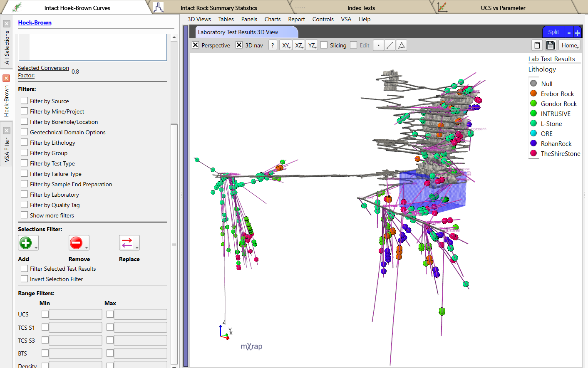Click the green Add selection filter icon
Image resolution: width=588 pixels, height=368 pixels.
pos(26,243)
